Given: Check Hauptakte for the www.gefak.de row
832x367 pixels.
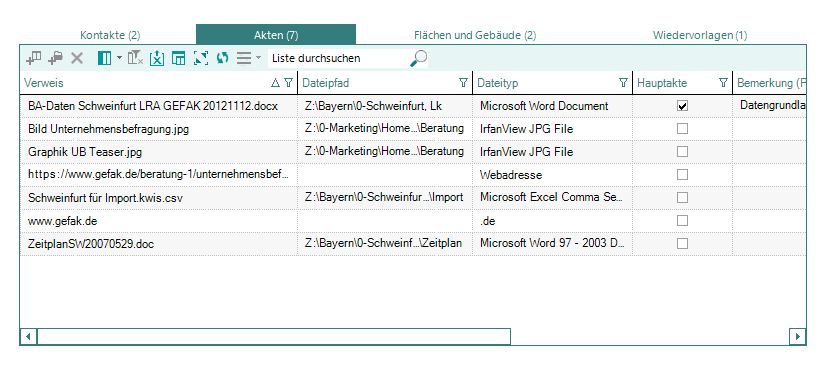Looking at the screenshot, I should point(682,221).
